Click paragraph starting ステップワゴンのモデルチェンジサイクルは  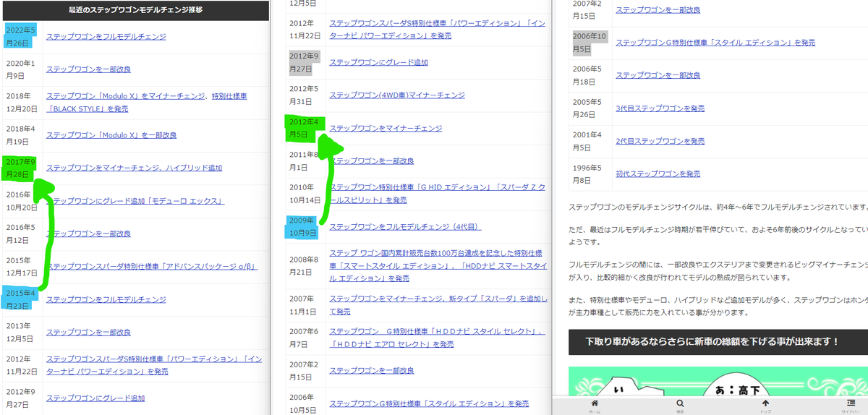tap(718, 206)
